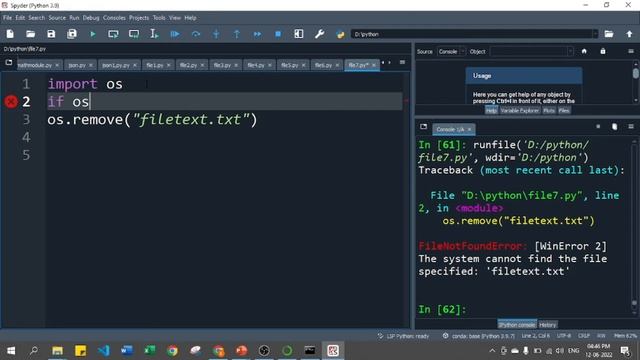640x360 pixels.
Task: Click the console pane vertical scrollbar
Action: coord(634,227)
